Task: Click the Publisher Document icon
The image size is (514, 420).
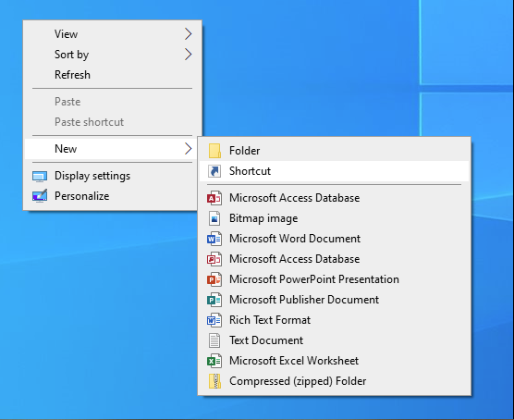Action: point(214,300)
